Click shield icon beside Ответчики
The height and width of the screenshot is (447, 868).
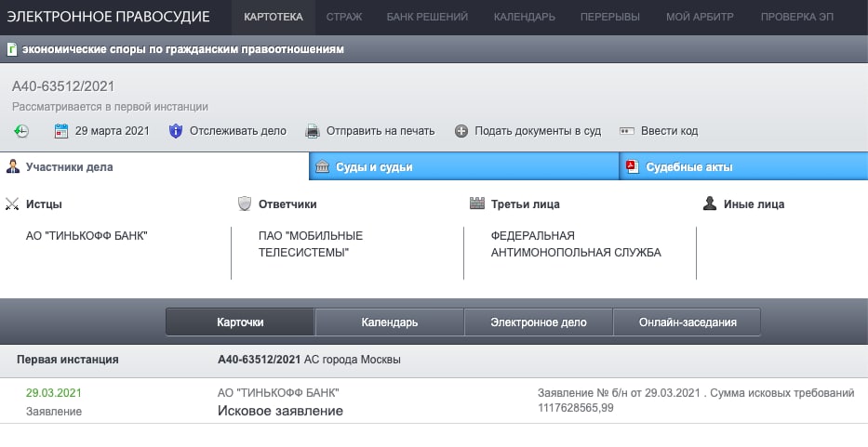coord(245,204)
